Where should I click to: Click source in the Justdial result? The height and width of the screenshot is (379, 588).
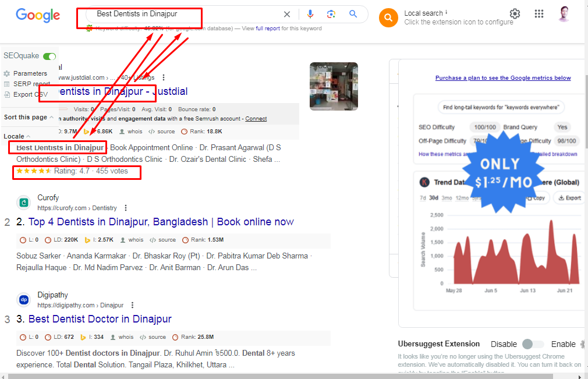(x=162, y=132)
